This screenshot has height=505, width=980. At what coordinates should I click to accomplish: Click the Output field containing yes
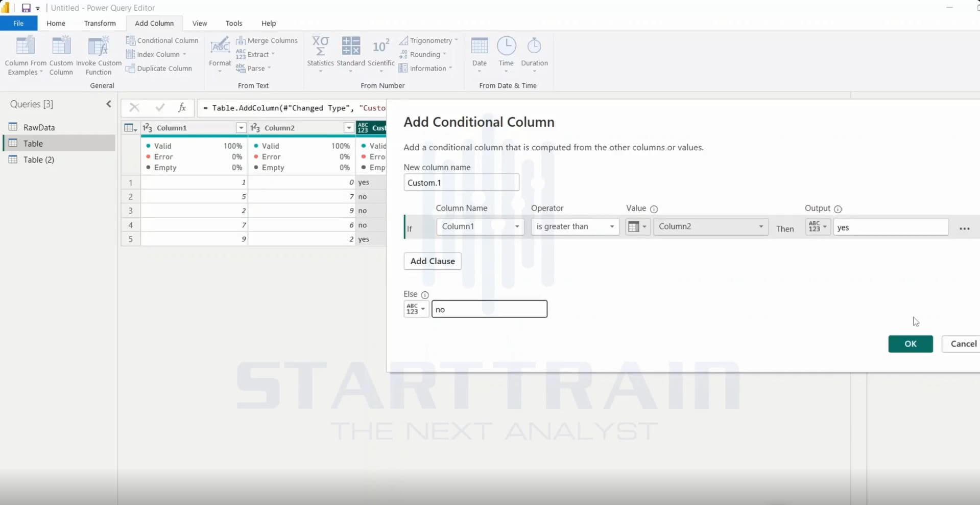click(x=891, y=227)
